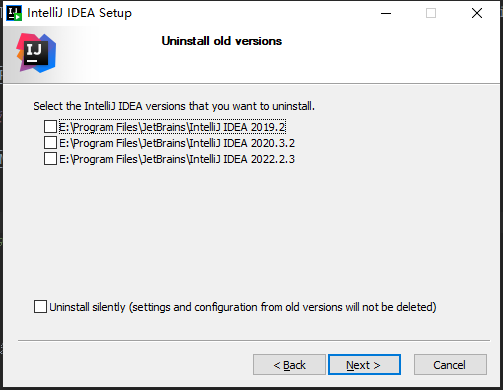This screenshot has height=390, width=503.
Task: Go back with the < Back button
Action: [x=289, y=365]
